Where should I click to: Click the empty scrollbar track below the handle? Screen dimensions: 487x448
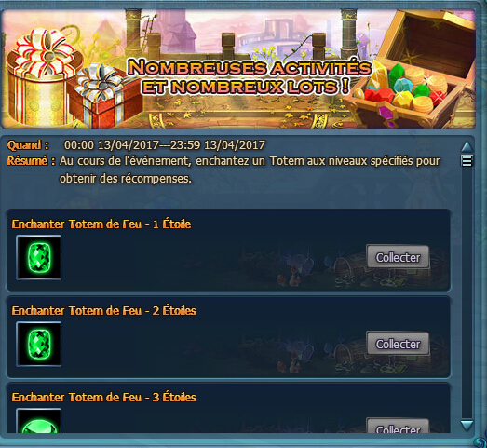click(x=467, y=292)
